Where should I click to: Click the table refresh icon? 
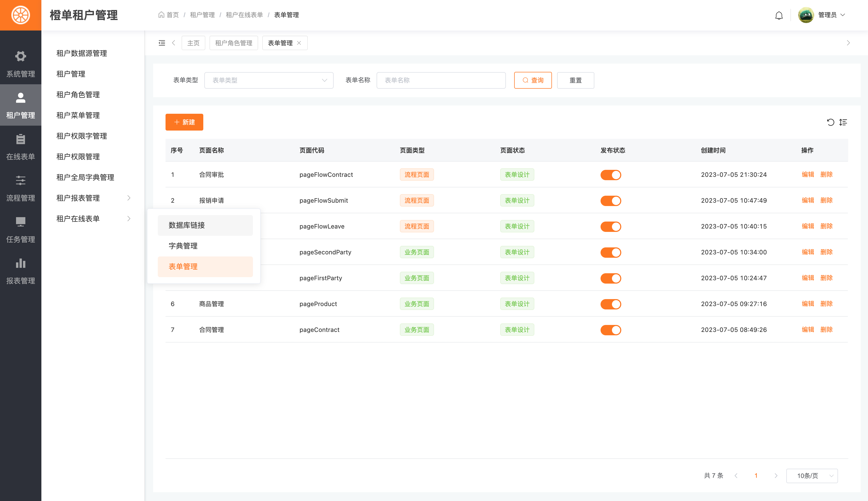(830, 122)
